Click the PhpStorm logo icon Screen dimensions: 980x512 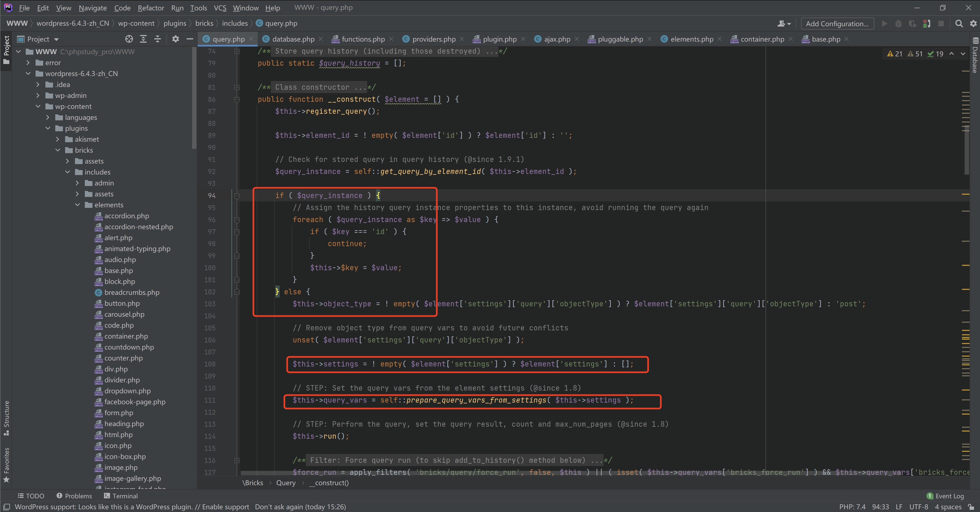(x=8, y=7)
